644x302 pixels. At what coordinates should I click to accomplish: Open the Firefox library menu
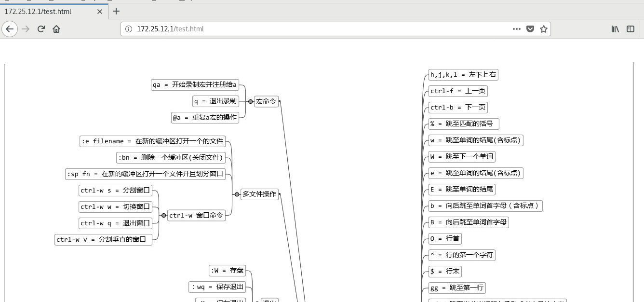click(x=616, y=29)
